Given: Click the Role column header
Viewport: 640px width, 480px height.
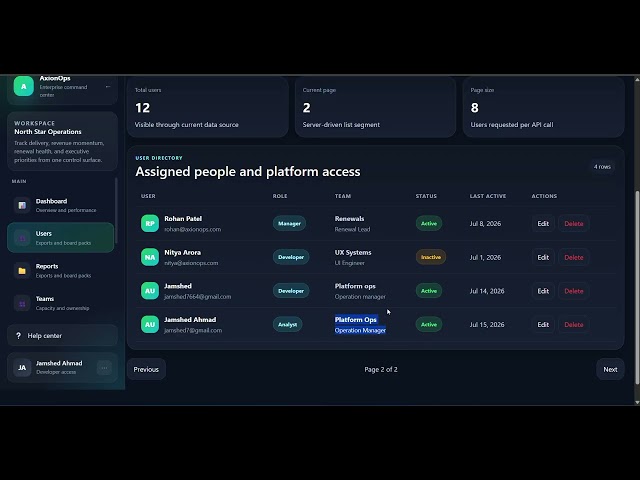Looking at the screenshot, I should [x=280, y=196].
